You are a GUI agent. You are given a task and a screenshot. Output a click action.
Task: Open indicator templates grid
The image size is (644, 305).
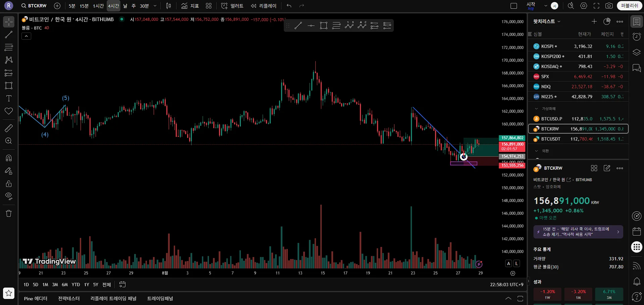(x=209, y=6)
